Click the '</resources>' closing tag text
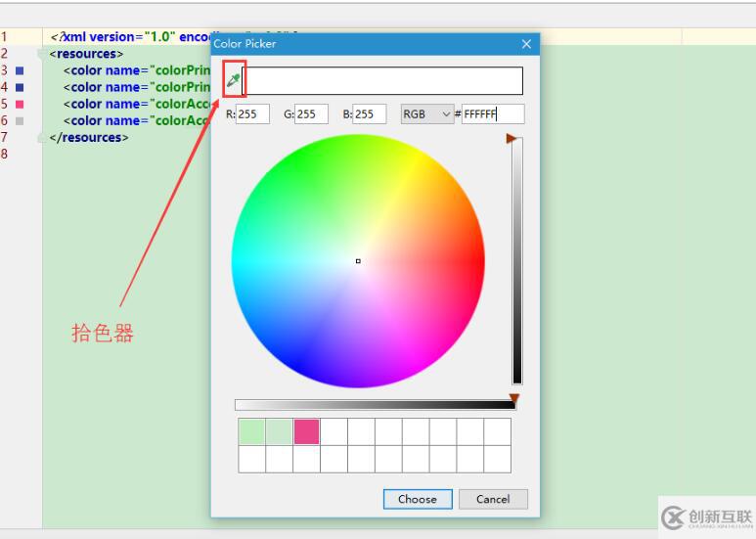 (x=89, y=137)
